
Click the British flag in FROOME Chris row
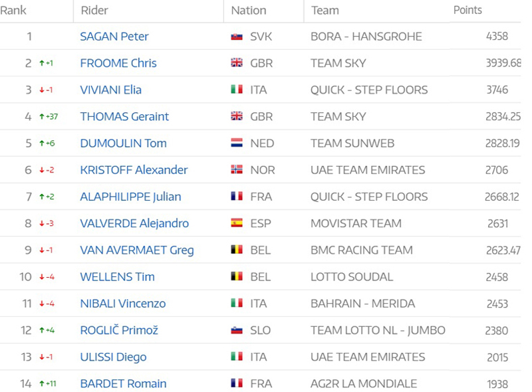(236, 63)
